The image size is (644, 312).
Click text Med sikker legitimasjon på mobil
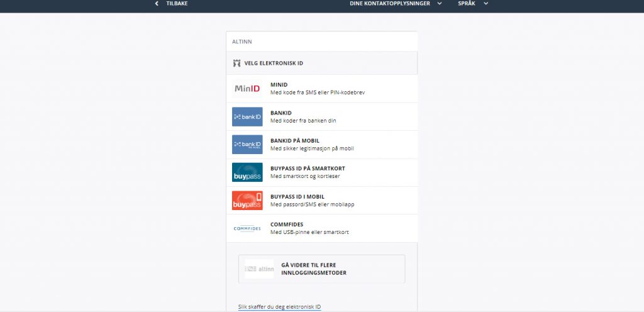click(312, 148)
